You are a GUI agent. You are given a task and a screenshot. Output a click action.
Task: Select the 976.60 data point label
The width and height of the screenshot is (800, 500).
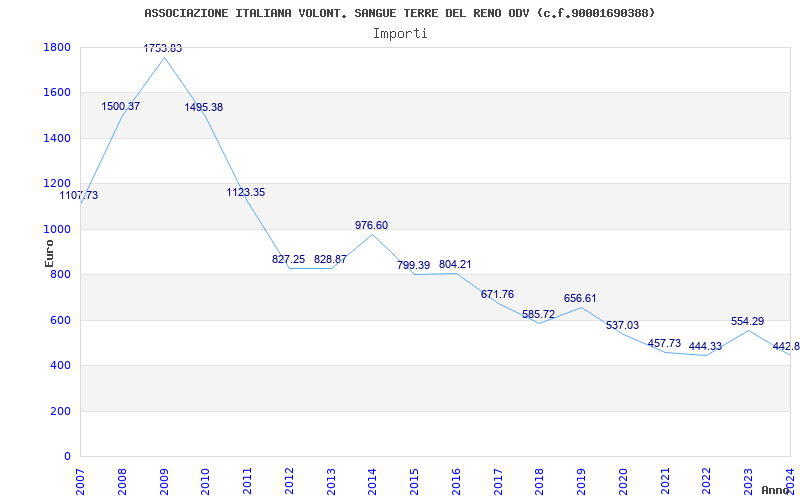click(371, 226)
